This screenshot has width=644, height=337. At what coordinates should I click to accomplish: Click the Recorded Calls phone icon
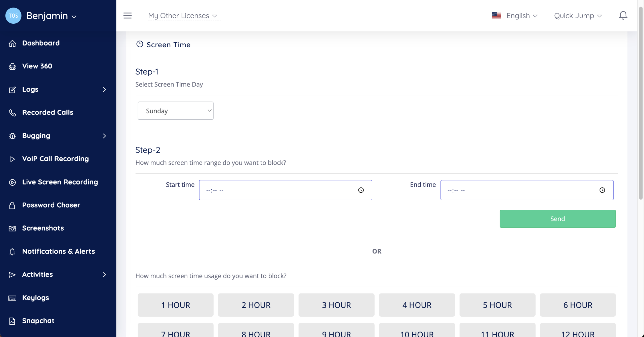tap(12, 113)
